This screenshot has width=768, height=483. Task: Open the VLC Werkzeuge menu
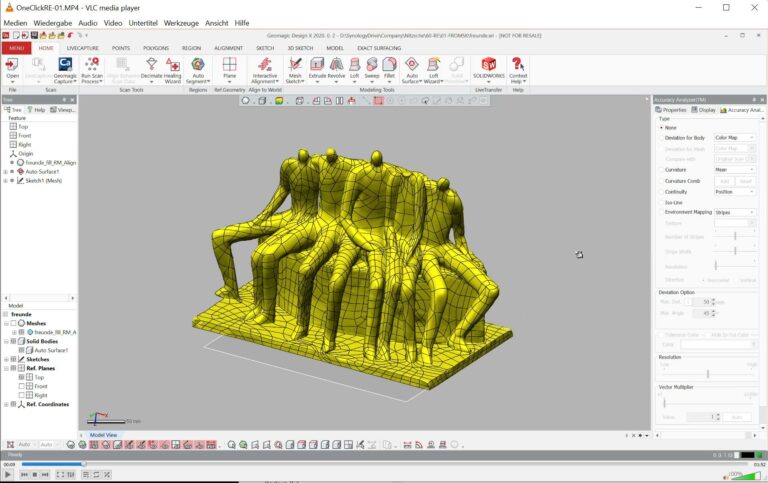(181, 23)
